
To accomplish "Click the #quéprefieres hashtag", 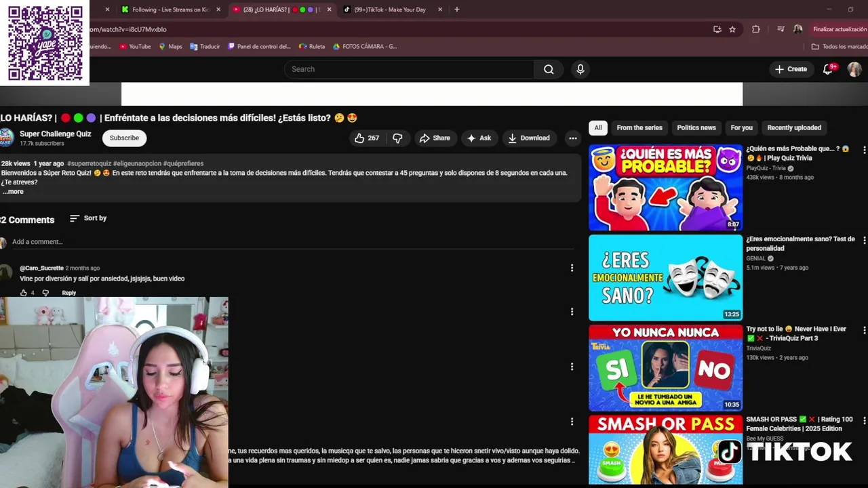I will pos(183,163).
